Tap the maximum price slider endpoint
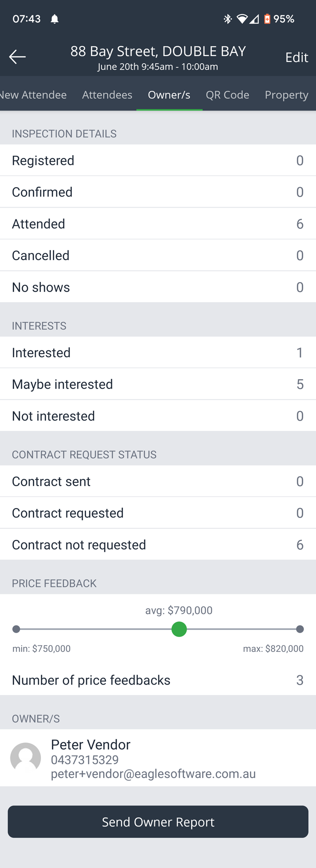Screen dimensions: 316x868 coord(300,629)
